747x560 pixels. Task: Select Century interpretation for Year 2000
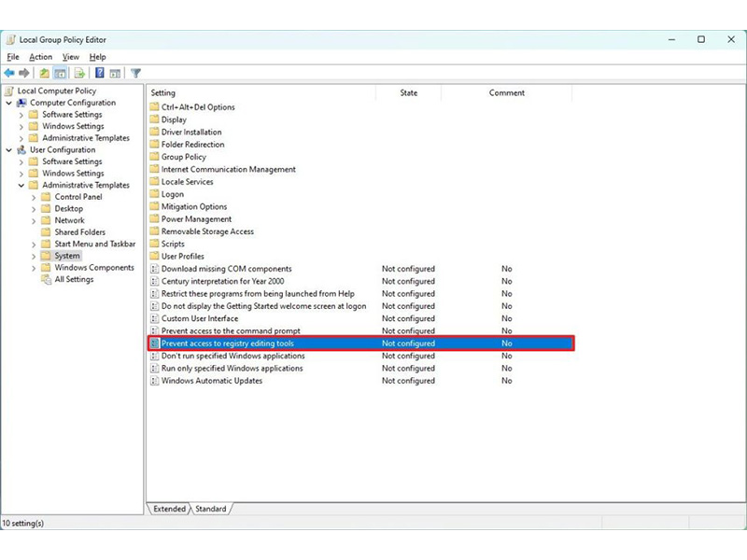222,281
